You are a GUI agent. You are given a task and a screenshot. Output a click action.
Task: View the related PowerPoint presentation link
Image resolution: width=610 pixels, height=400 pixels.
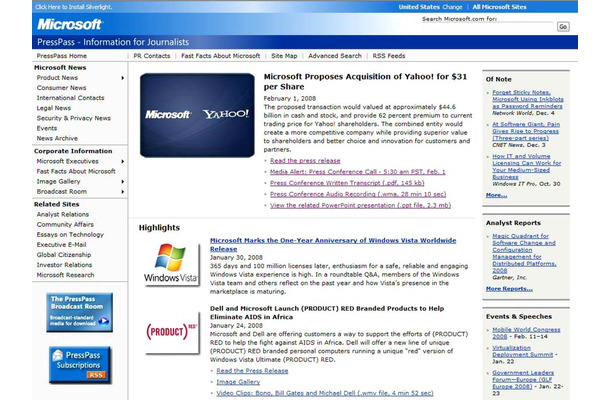pos(360,205)
